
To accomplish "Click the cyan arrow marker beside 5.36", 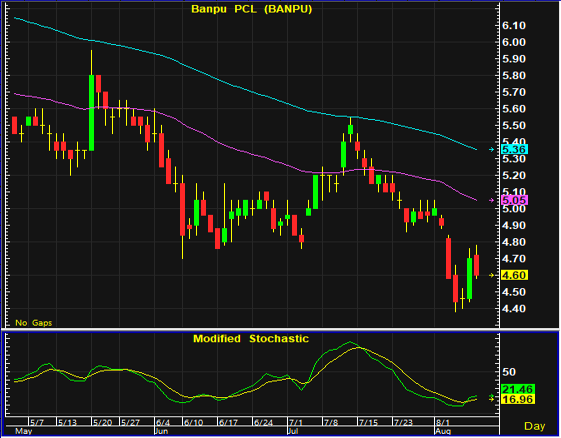I will (x=492, y=149).
